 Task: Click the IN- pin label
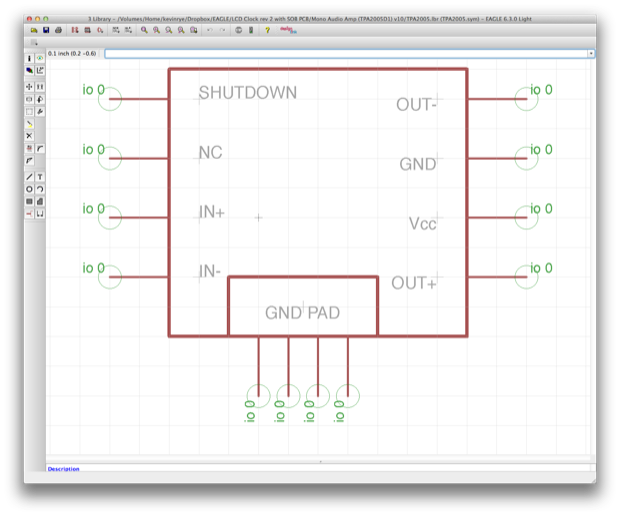[x=210, y=272]
